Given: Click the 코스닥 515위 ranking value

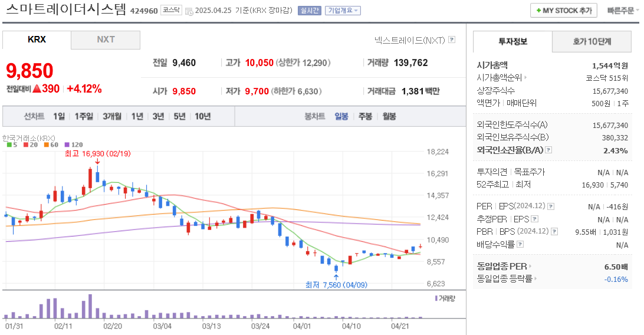Looking at the screenshot, I should tap(607, 78).
